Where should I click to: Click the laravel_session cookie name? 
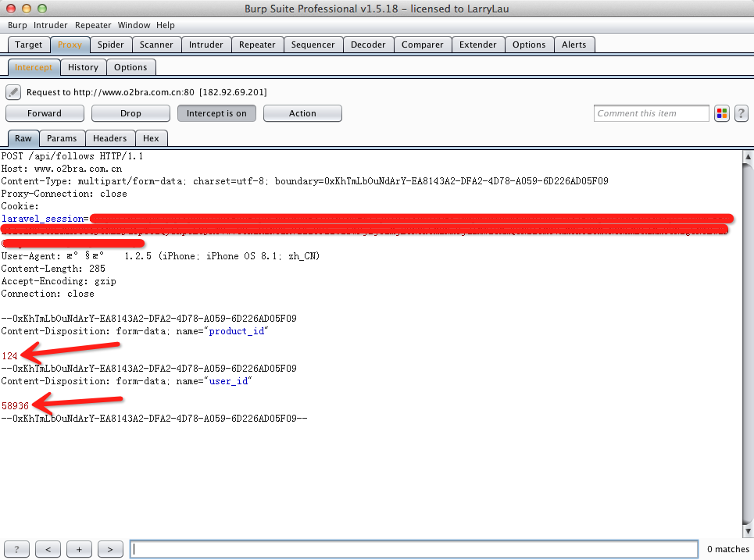[43, 219]
